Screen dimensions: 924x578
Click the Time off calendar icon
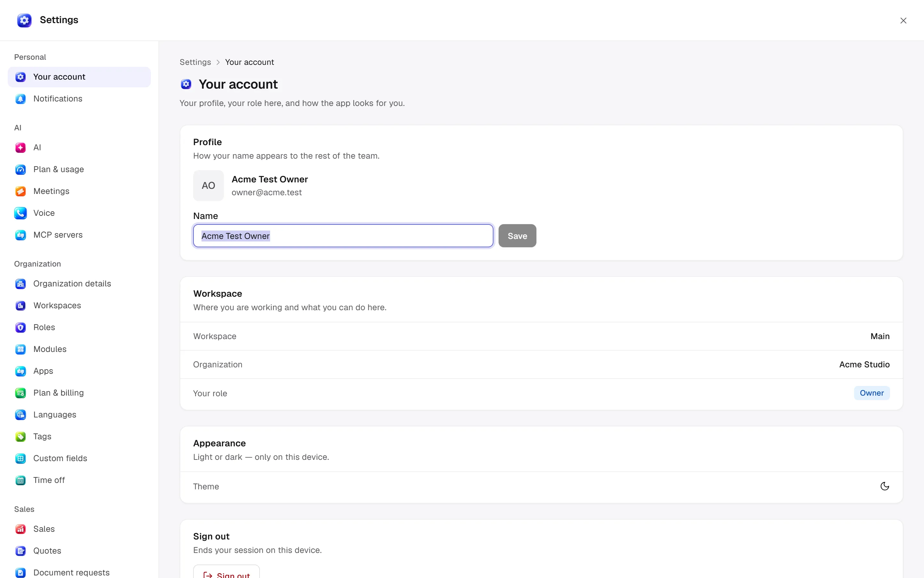pyautogui.click(x=21, y=480)
